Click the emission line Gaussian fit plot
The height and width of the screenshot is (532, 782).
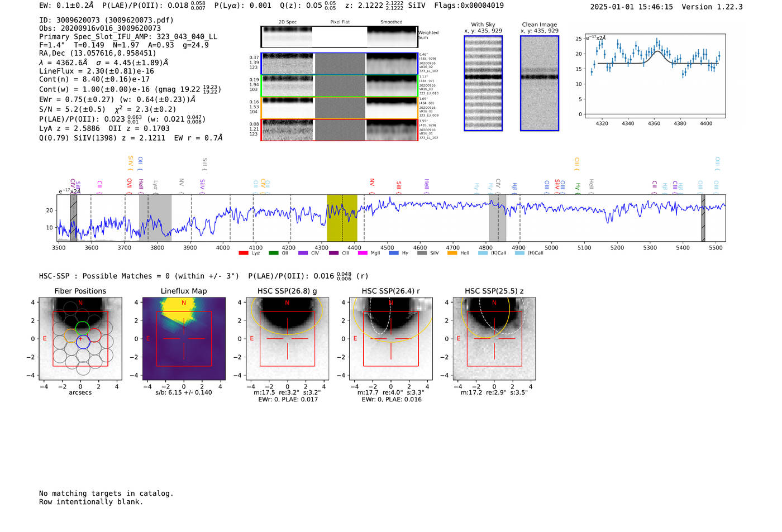(x=654, y=76)
